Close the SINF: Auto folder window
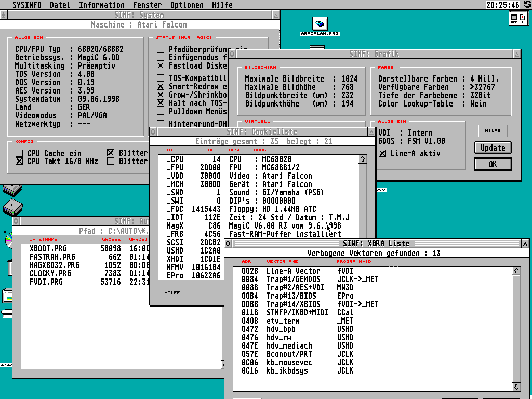This screenshot has width=532, height=399. [16, 221]
